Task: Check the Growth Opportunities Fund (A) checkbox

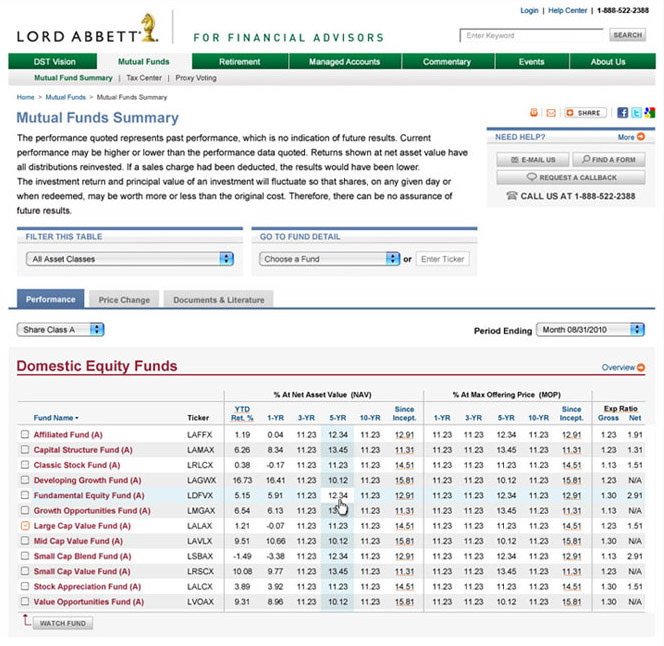Action: [x=25, y=510]
